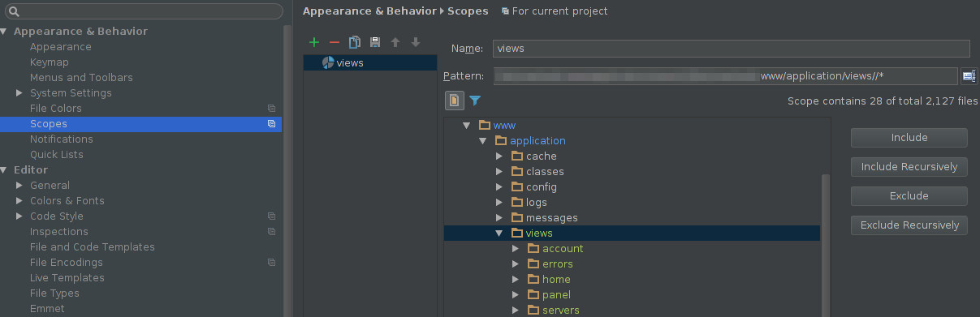The image size is (980, 317).
Task: Toggle the blue filter funnel icon
Action: click(x=475, y=101)
